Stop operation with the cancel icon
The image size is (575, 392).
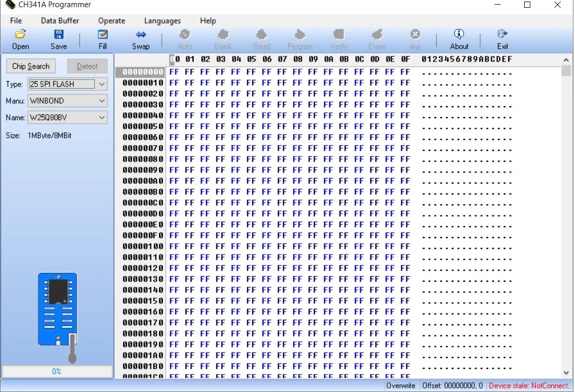pyautogui.click(x=415, y=40)
